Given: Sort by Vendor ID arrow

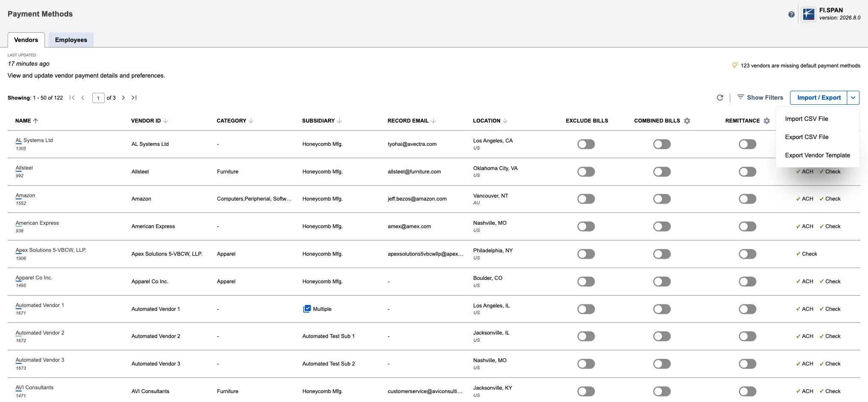Looking at the screenshot, I should pos(165,121).
